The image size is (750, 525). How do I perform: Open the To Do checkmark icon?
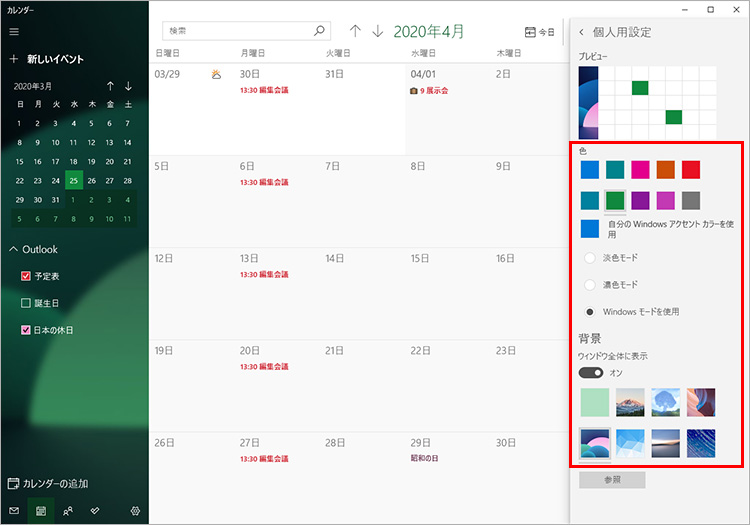(x=95, y=510)
